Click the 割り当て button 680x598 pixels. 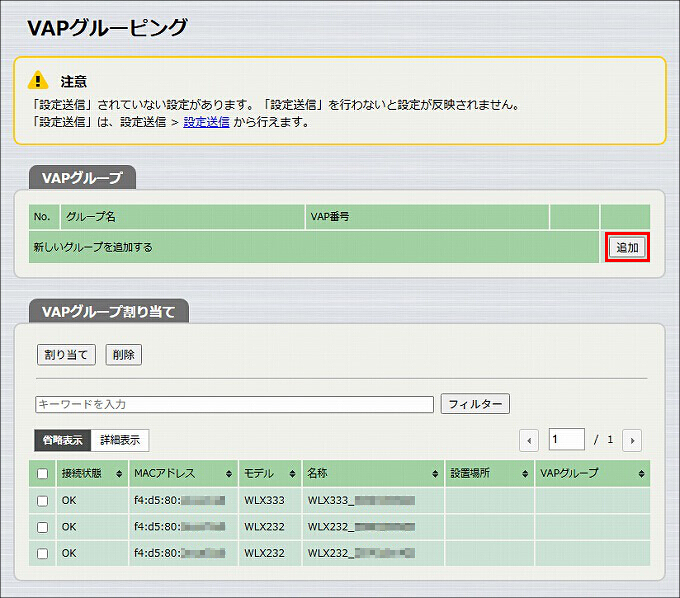coord(66,355)
